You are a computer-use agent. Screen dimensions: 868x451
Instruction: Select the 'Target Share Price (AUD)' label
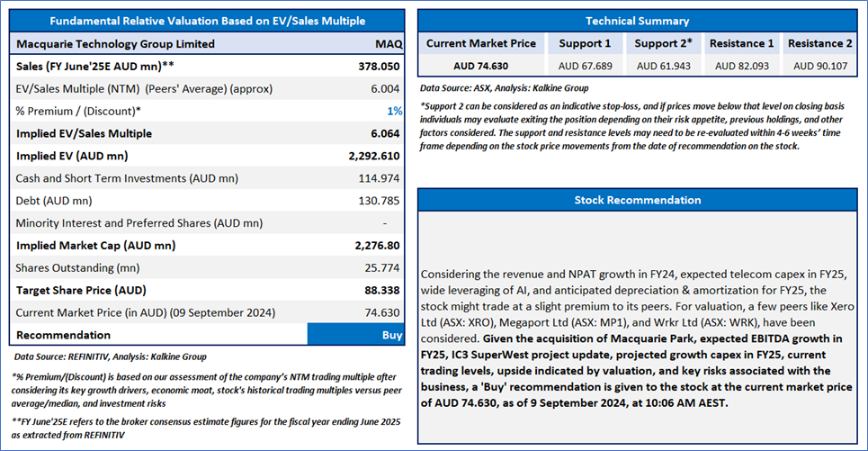point(81,291)
